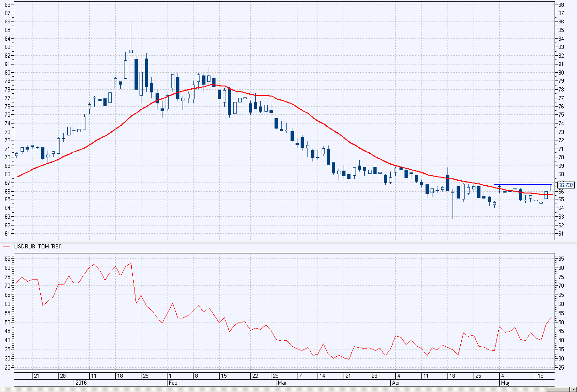
Task: Click the horizontal scrollbar thumb
Action: [x=558, y=389]
